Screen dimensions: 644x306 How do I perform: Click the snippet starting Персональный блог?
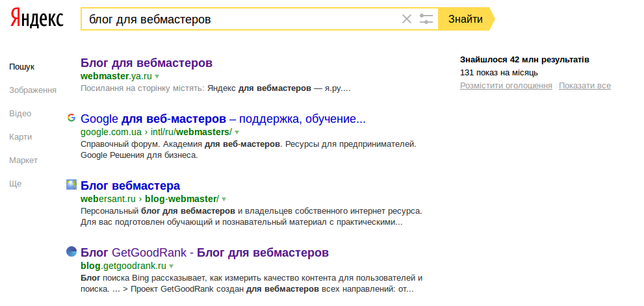tap(251, 217)
